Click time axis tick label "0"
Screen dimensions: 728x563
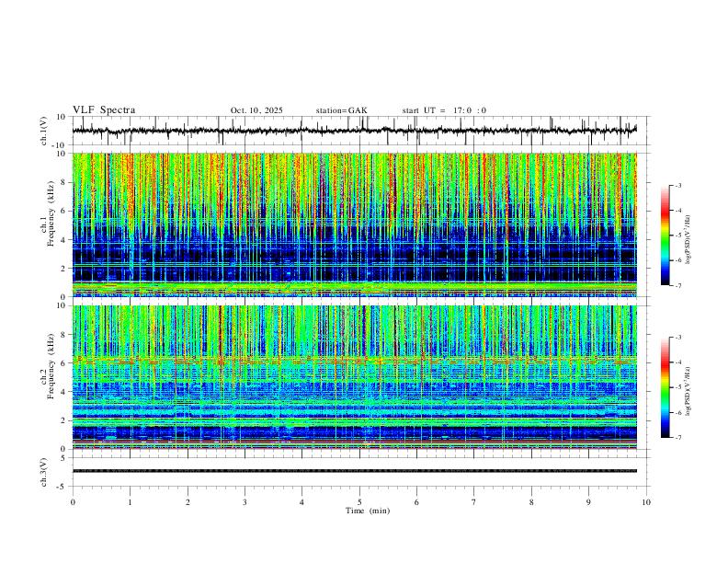73,502
